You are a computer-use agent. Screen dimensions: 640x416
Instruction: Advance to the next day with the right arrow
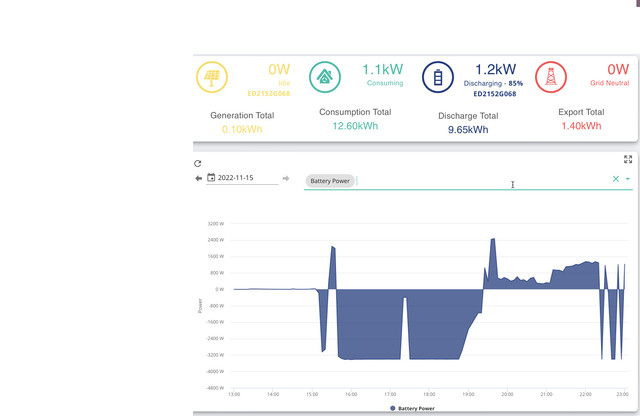pyautogui.click(x=286, y=178)
